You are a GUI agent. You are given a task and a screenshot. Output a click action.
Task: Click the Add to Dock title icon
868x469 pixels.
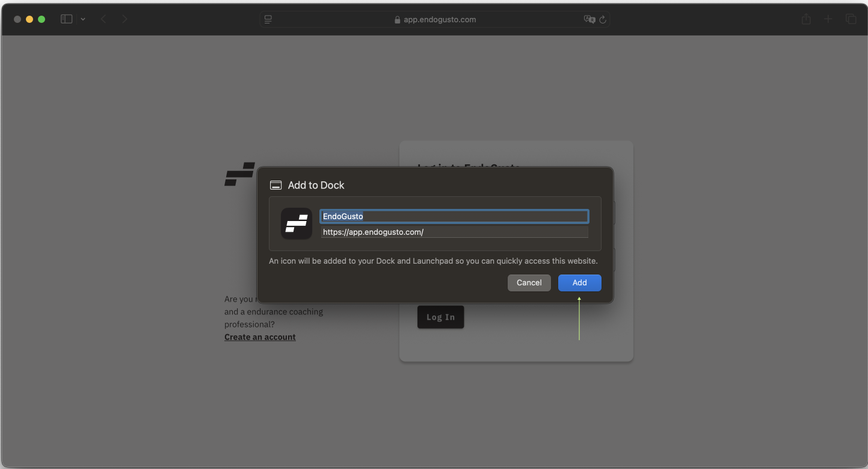pyautogui.click(x=276, y=185)
